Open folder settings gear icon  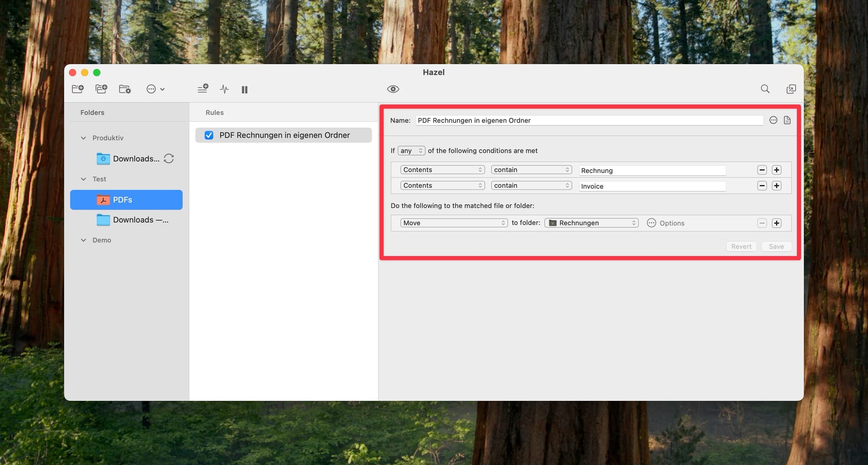[x=125, y=89]
